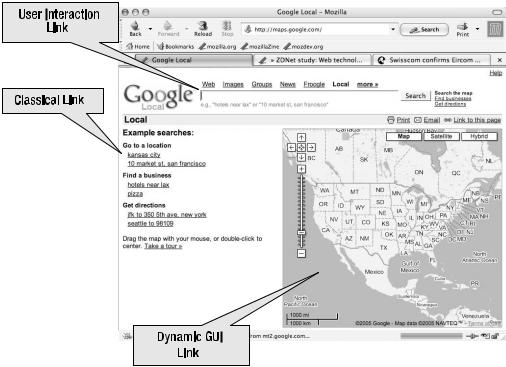Viewport: 506px width, 367px height.
Task: Select the Web search category
Action: (208, 84)
